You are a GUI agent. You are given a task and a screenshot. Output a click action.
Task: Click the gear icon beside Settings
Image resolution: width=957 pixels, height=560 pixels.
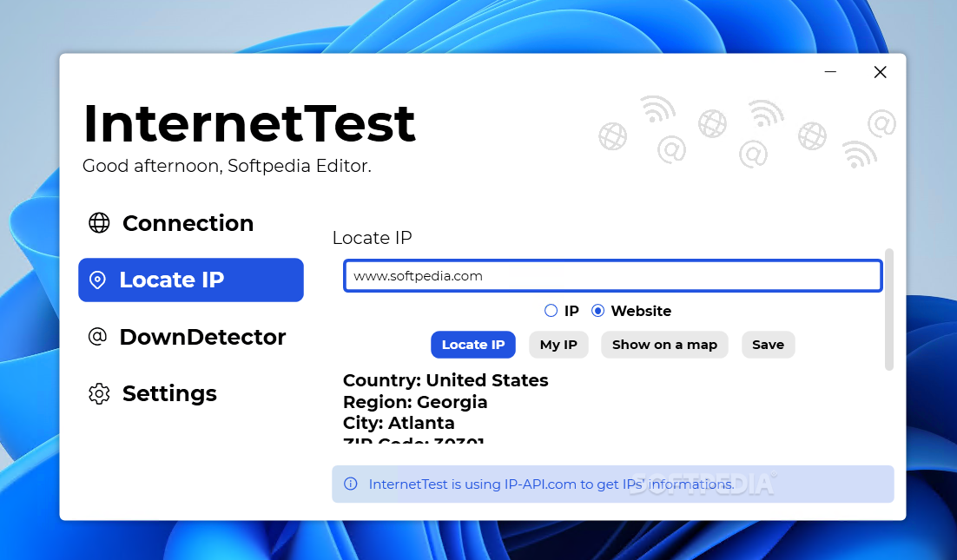pyautogui.click(x=99, y=393)
